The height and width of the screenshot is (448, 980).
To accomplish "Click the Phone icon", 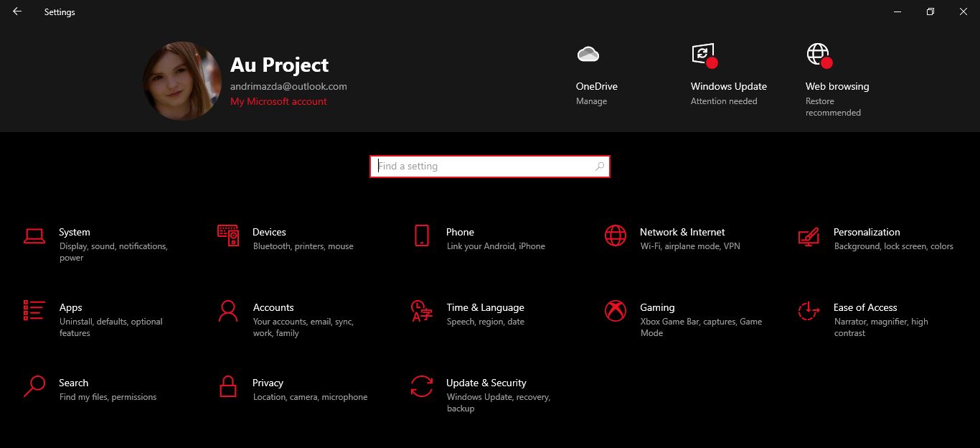I will click(x=422, y=235).
